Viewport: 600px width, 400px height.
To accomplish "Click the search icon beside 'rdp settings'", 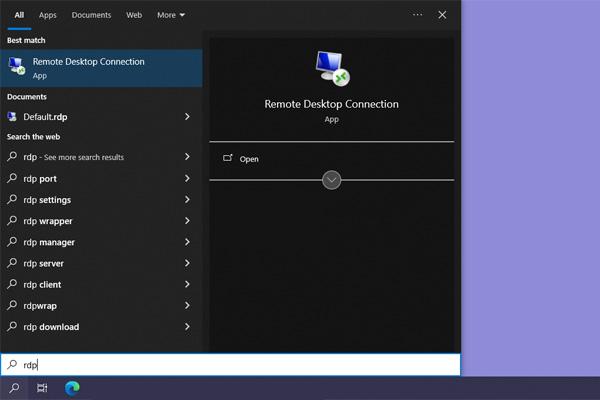I will point(12,199).
